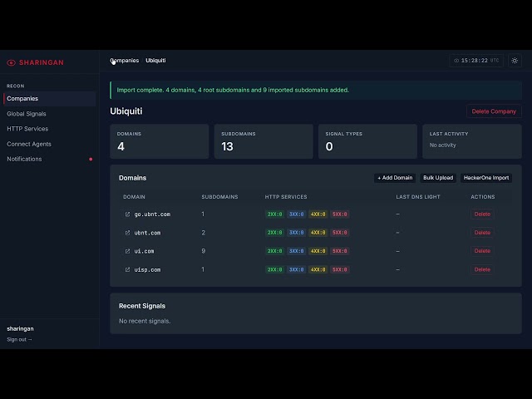Image resolution: width=532 pixels, height=399 pixels.
Task: Click the ubnt.com domain name
Action: (147, 233)
